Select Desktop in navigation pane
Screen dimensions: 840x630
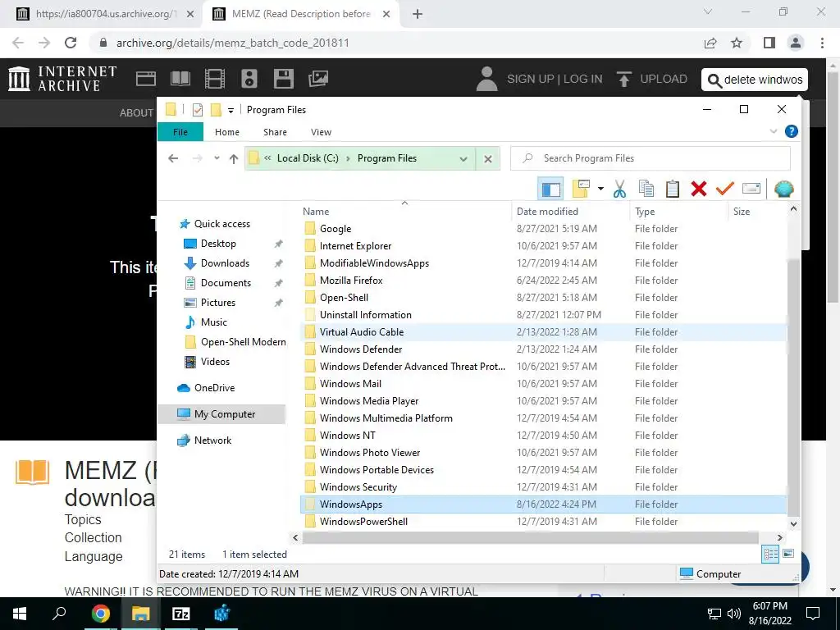(x=218, y=244)
